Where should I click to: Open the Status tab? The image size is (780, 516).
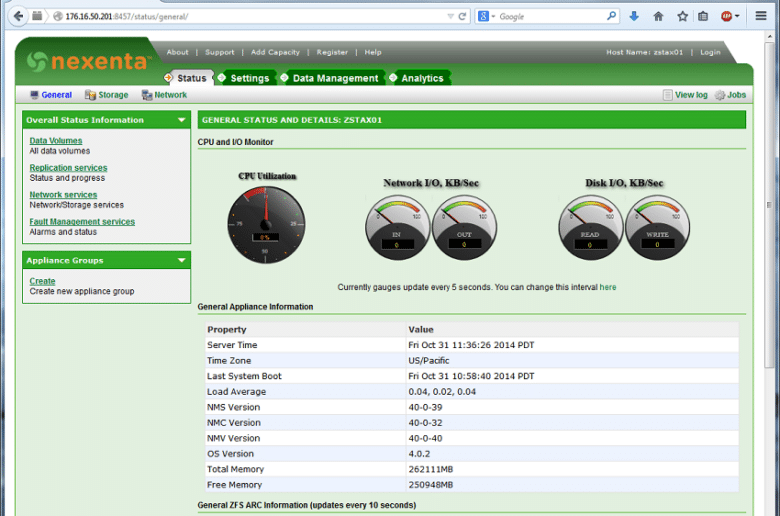pyautogui.click(x=192, y=78)
